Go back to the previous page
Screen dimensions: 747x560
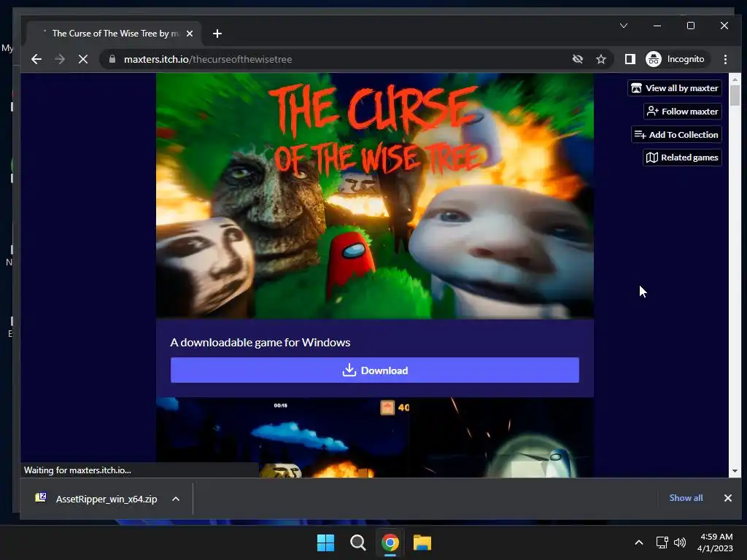pyautogui.click(x=36, y=59)
